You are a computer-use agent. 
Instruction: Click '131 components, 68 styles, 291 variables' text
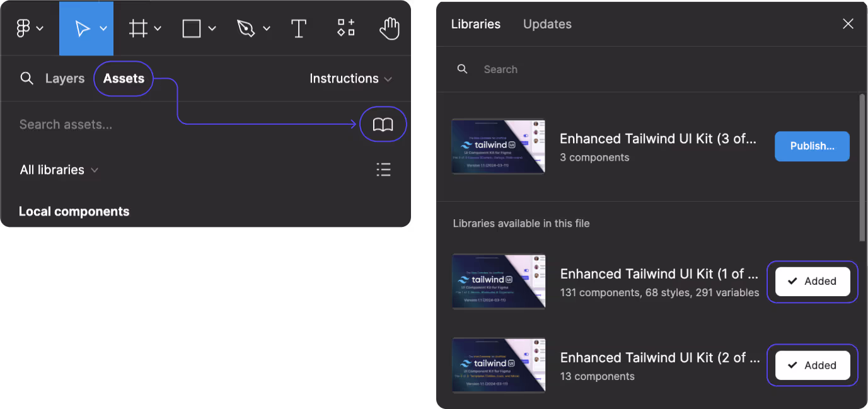point(659,292)
